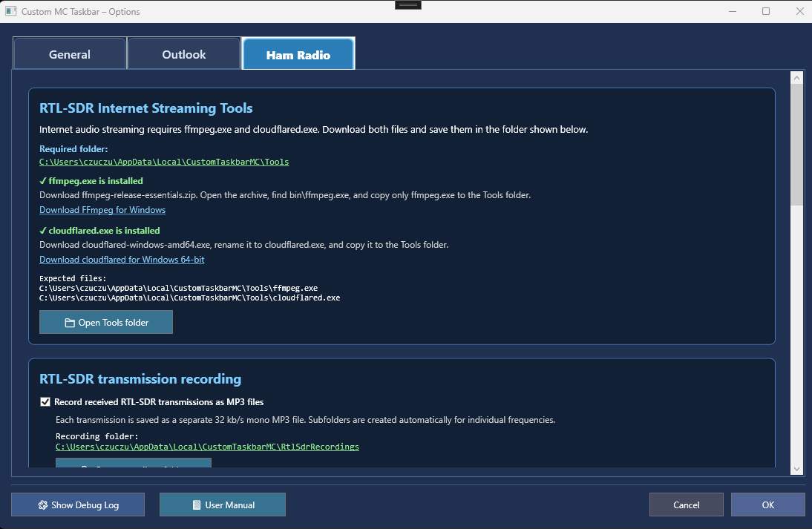
Task: Click the gear icon on Show Debug Log
Action: click(x=43, y=505)
